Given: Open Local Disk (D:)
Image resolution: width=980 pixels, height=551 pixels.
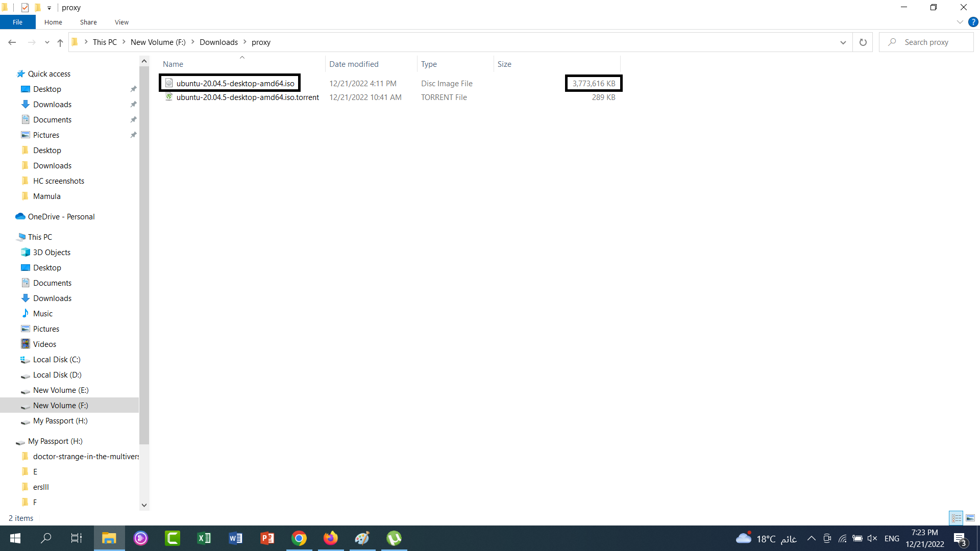Looking at the screenshot, I should pyautogui.click(x=57, y=375).
